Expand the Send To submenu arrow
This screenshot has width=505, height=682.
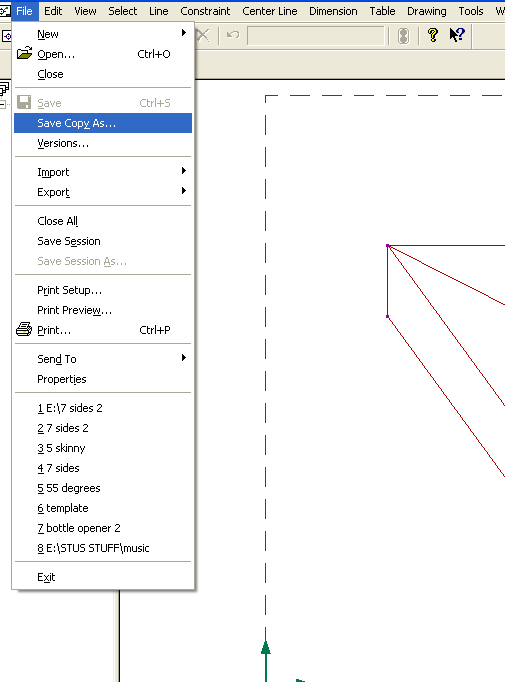coord(184,358)
